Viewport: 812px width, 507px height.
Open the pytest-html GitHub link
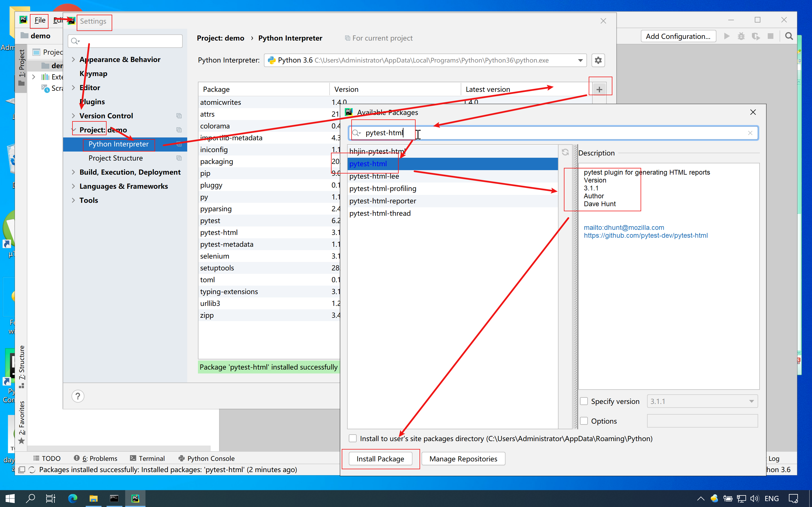(646, 235)
